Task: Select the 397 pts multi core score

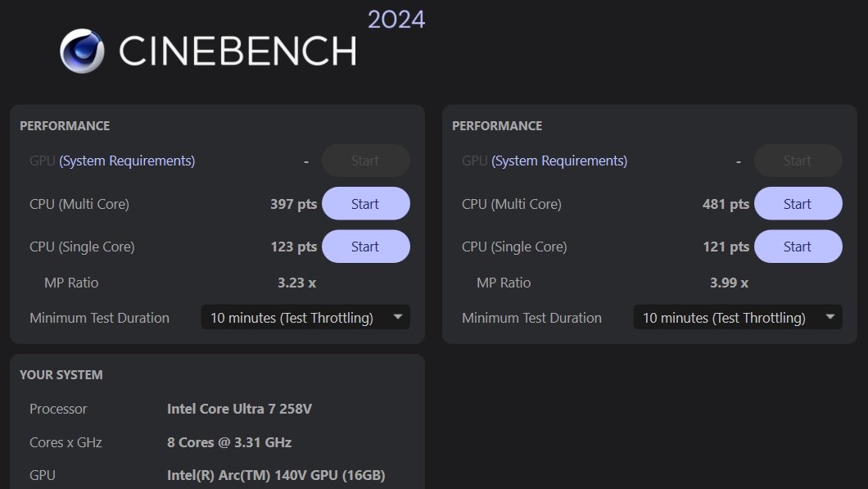Action: tap(293, 204)
